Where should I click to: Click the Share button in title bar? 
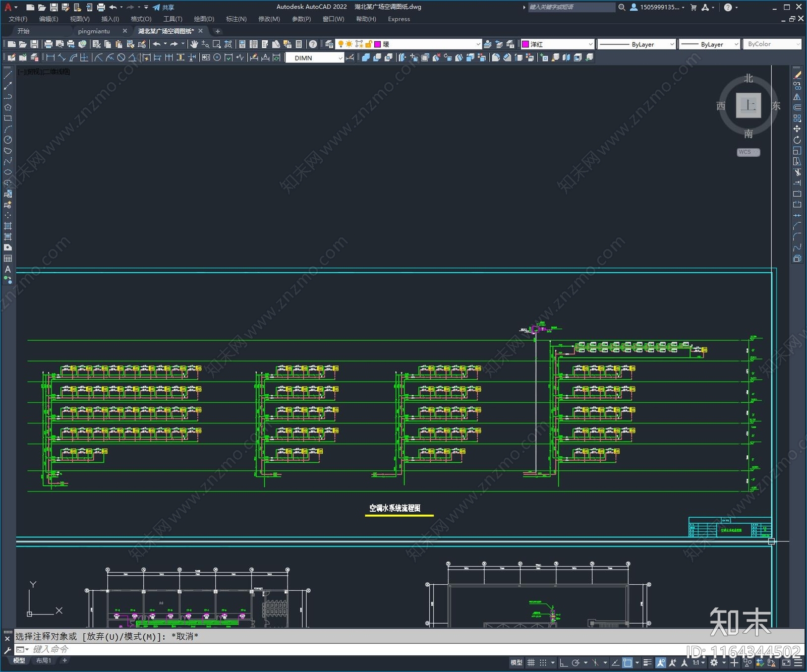click(163, 7)
